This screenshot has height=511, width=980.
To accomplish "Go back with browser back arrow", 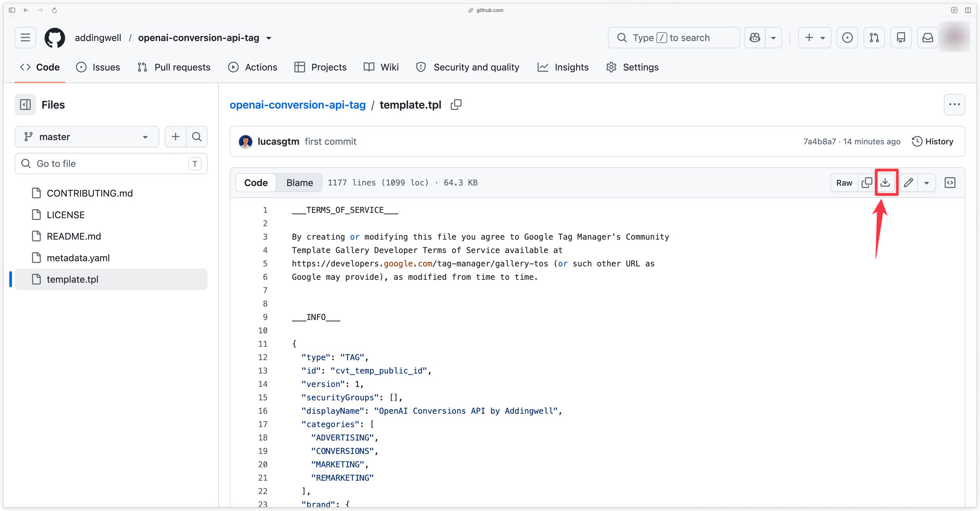I will (x=26, y=10).
